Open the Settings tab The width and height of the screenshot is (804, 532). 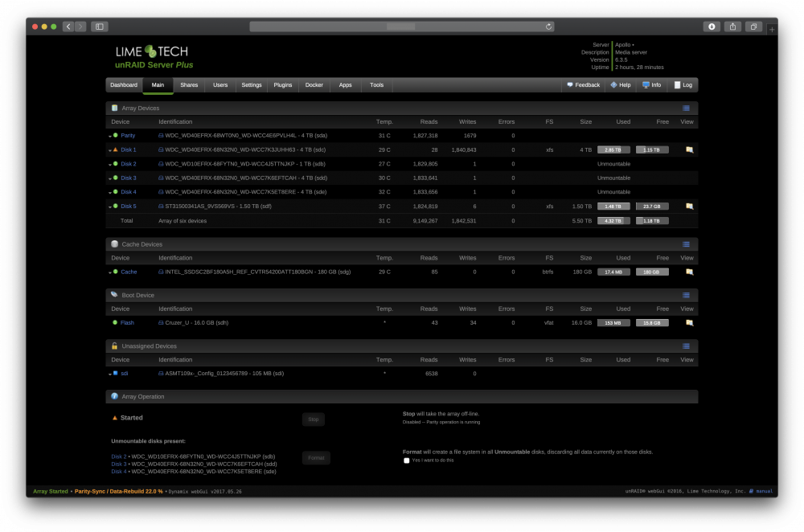251,85
